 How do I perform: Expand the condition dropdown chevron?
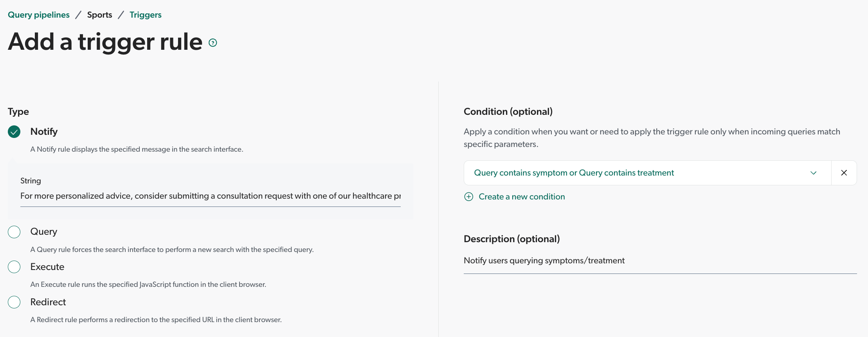pyautogui.click(x=814, y=173)
